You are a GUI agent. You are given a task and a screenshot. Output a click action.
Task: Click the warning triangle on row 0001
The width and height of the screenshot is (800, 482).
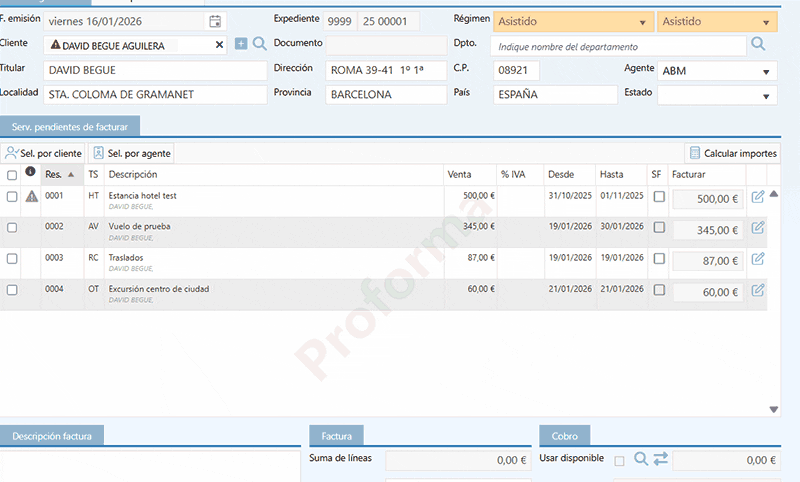(x=32, y=196)
